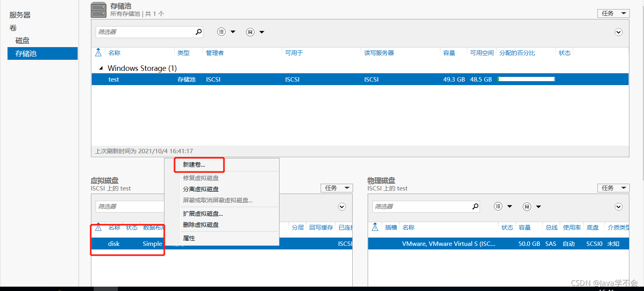The width and height of the screenshot is (644, 291).
Task: Go to 卷 in sidebar
Action: pos(13,28)
